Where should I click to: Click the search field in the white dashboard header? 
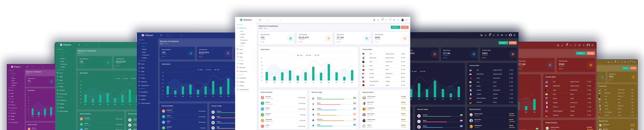pyautogui.click(x=273, y=20)
